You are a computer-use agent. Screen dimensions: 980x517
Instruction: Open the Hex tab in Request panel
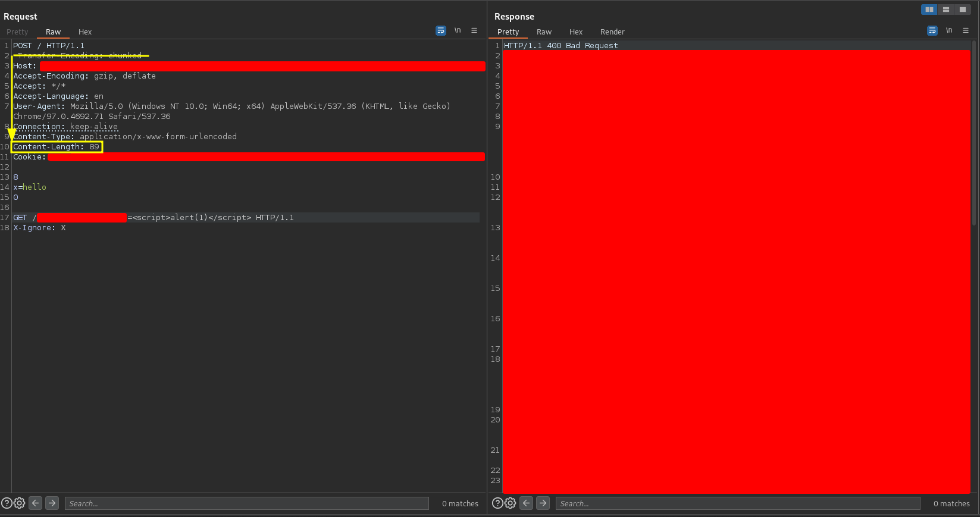pos(85,32)
